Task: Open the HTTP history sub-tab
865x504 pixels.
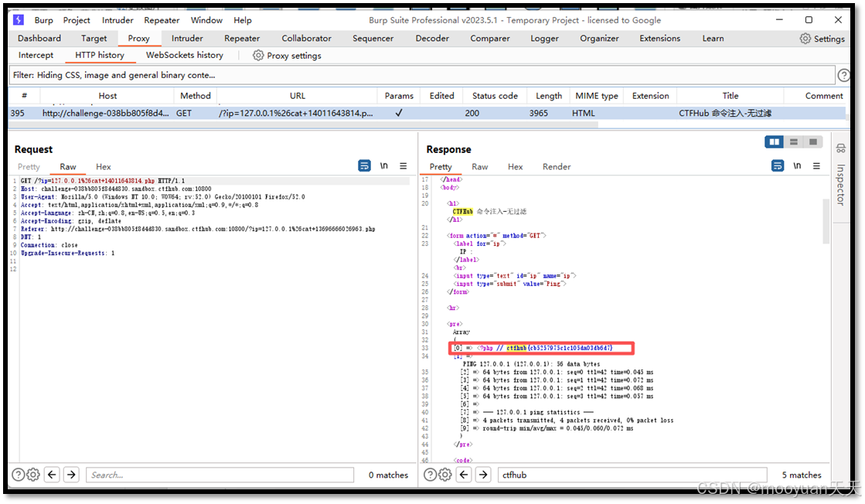Action: pyautogui.click(x=100, y=55)
